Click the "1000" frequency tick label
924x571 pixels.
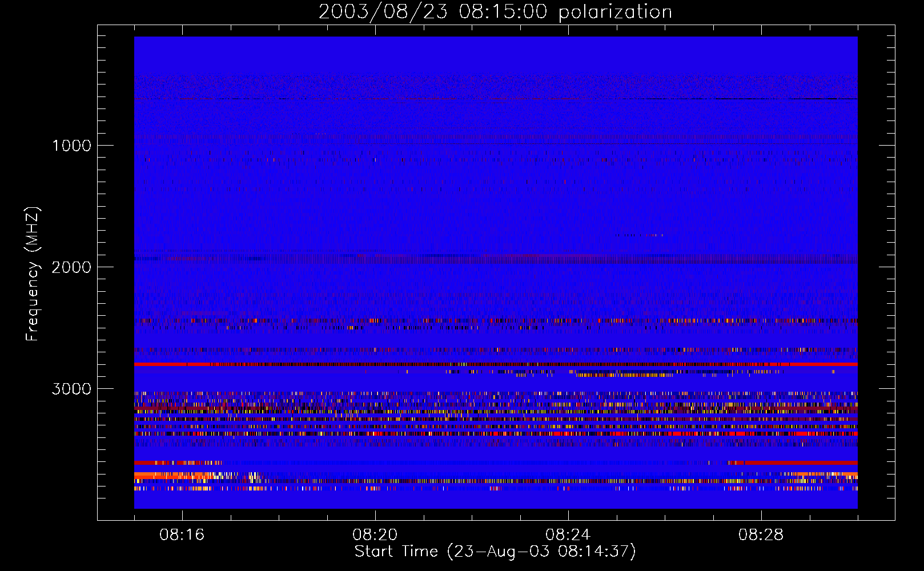pos(72,146)
